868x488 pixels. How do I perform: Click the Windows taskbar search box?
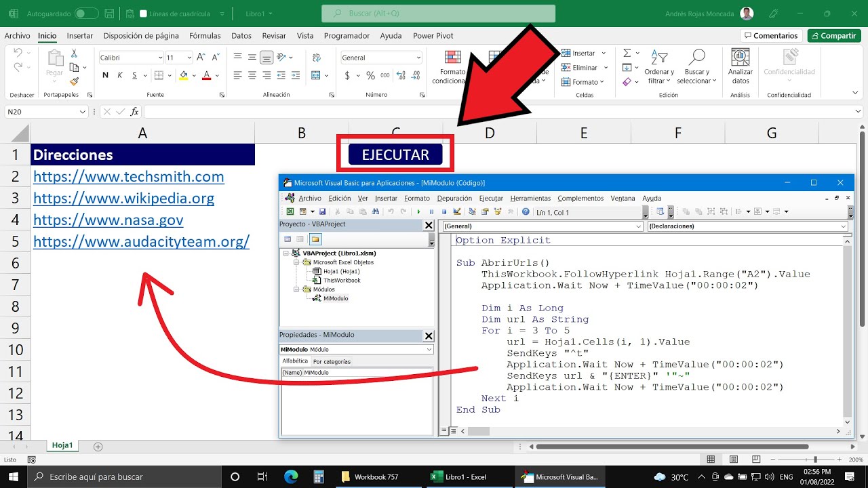[125, 476]
